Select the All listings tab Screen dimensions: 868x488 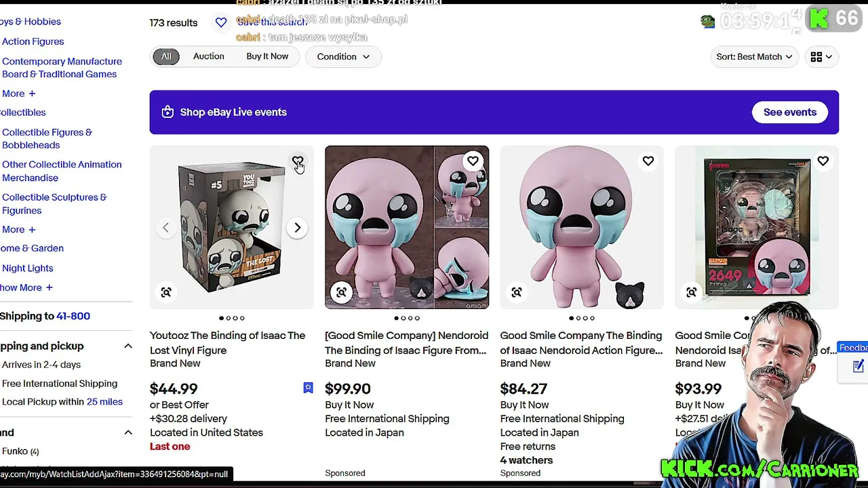[166, 56]
